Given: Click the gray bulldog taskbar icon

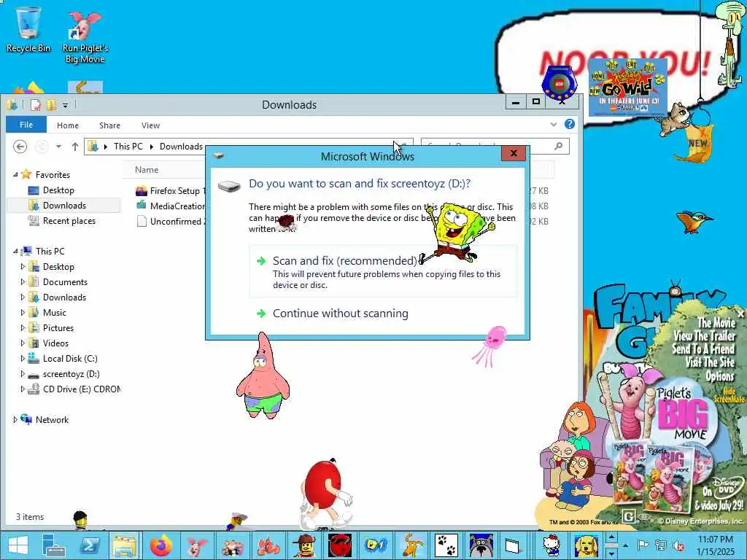Looking at the screenshot, I should click(x=481, y=545).
